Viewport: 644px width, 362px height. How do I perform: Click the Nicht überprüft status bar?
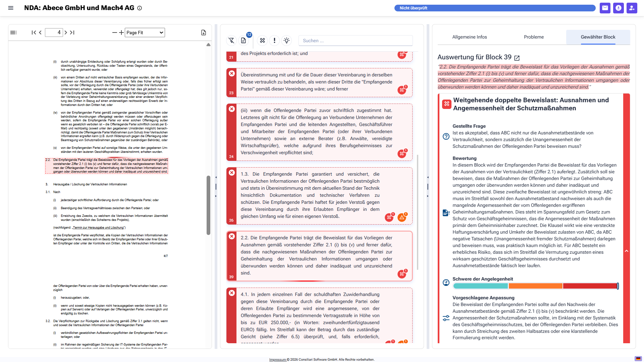click(495, 8)
